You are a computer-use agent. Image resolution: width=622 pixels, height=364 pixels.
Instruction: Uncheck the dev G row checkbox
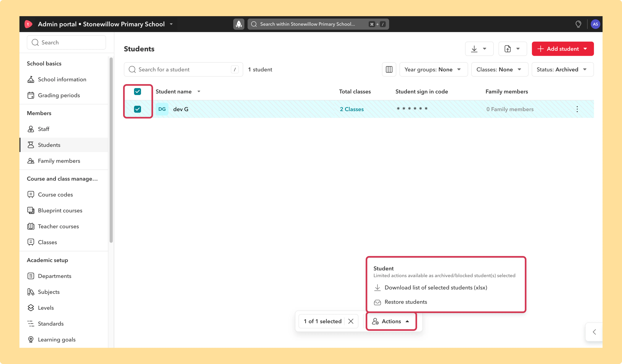click(x=137, y=109)
